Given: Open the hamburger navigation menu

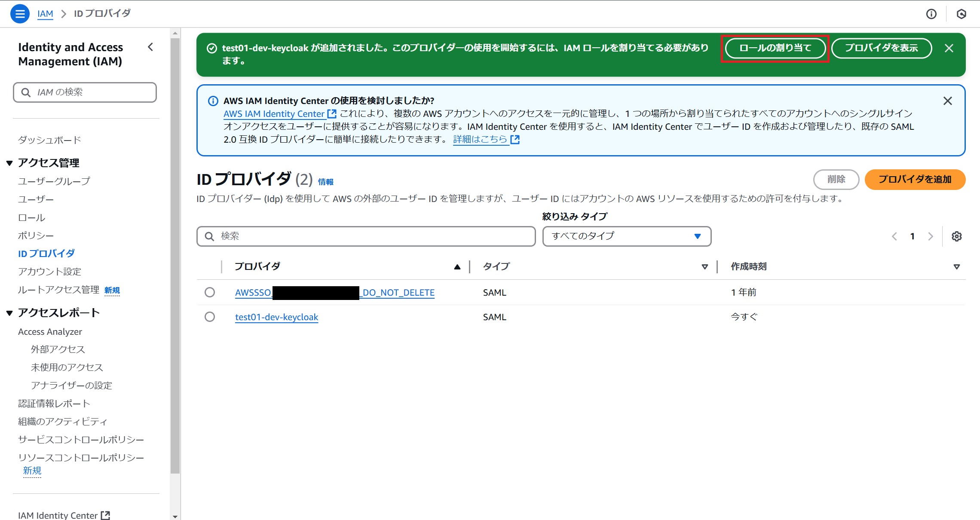Looking at the screenshot, I should pyautogui.click(x=20, y=13).
